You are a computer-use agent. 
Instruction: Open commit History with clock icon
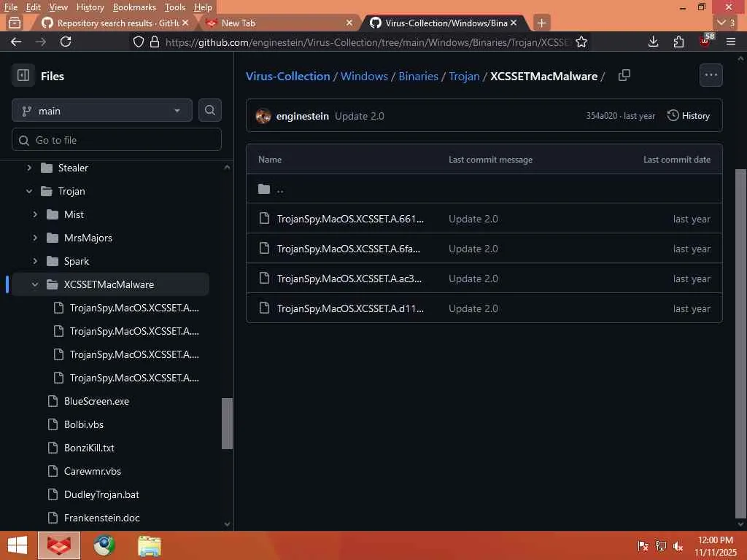(x=689, y=116)
